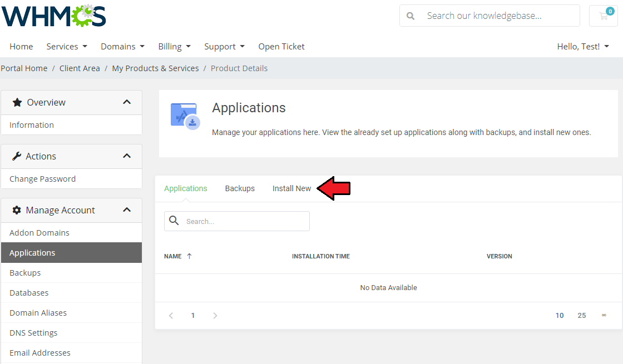
Task: Click Portal Home breadcrumb link
Action: (24, 68)
